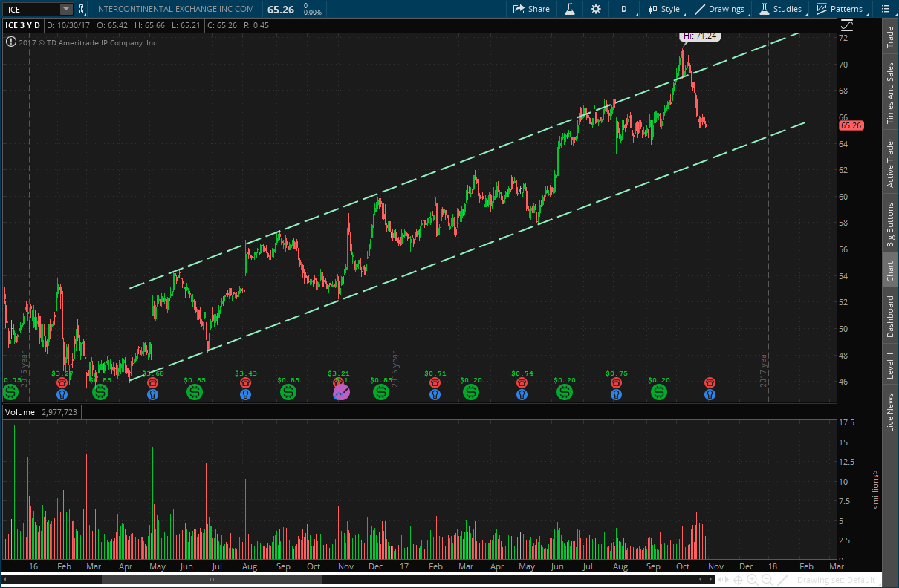Open the Style dropdown menu
Screen dimensions: 899x588
tap(663, 9)
